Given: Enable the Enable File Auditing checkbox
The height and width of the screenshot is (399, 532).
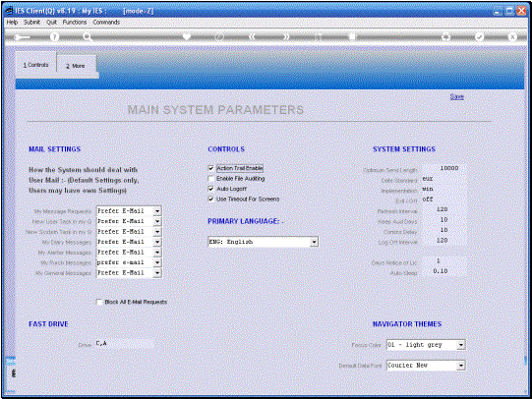Looking at the screenshot, I should [x=211, y=178].
